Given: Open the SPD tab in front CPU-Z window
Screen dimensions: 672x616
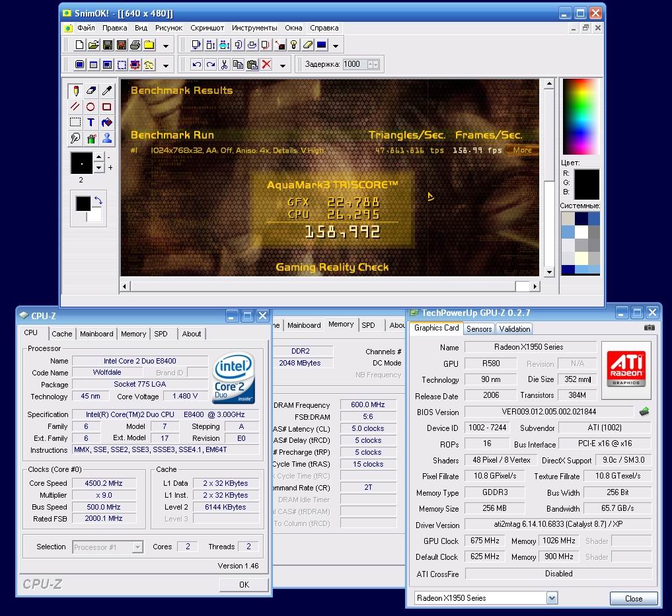Looking at the screenshot, I should [161, 334].
